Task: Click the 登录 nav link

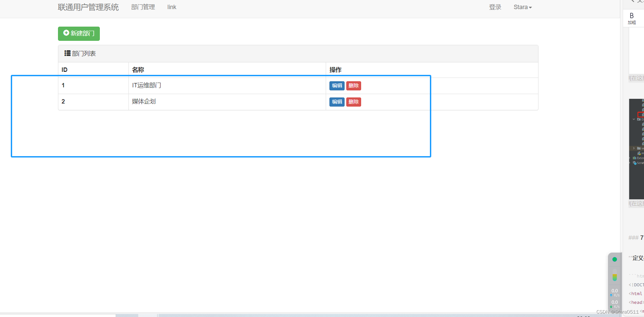Action: click(495, 7)
